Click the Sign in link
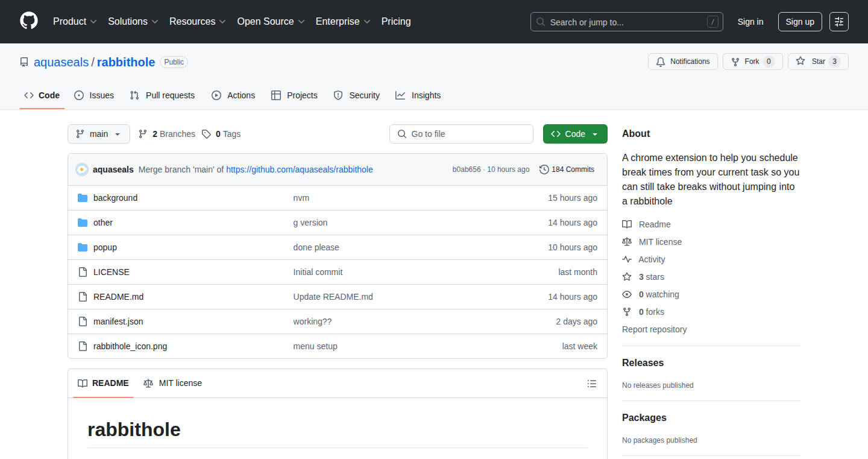The image size is (868, 459). coord(750,22)
